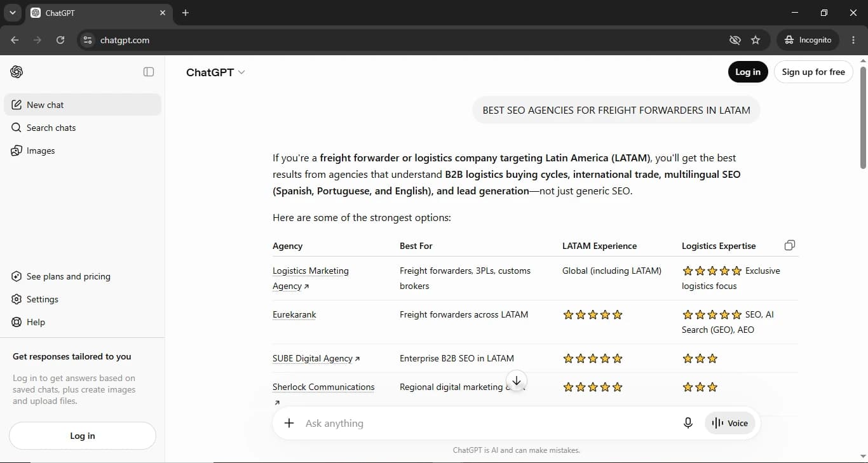
Task: Click the user prompt message bubble
Action: (x=616, y=110)
